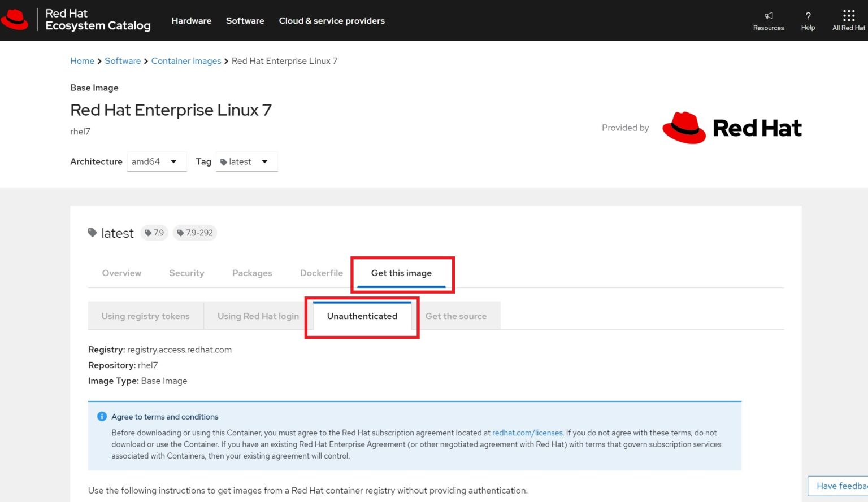
Task: Open the All Red Hat grid icon
Action: 848,16
